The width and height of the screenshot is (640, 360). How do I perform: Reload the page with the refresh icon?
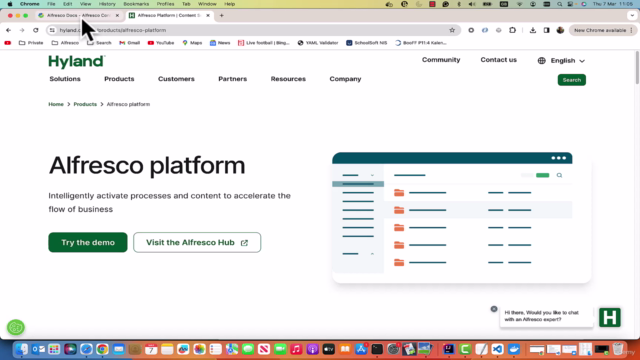(x=36, y=30)
